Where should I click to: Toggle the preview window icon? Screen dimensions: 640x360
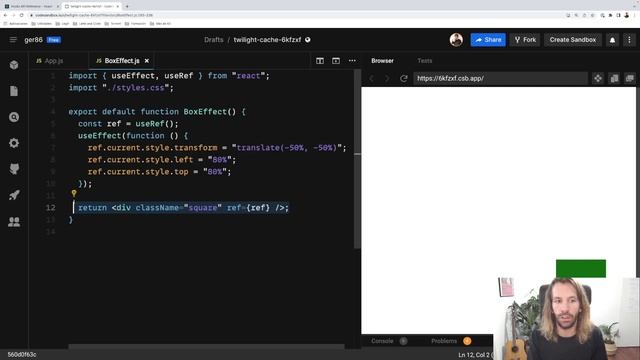pyautogui.click(x=336, y=61)
